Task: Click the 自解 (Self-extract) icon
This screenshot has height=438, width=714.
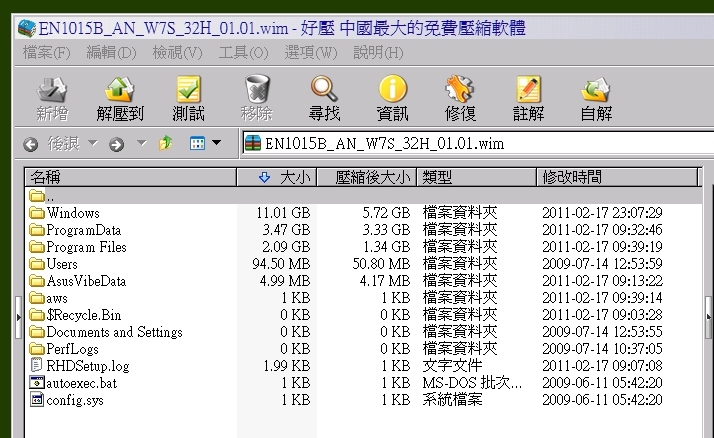Action: tap(596, 89)
